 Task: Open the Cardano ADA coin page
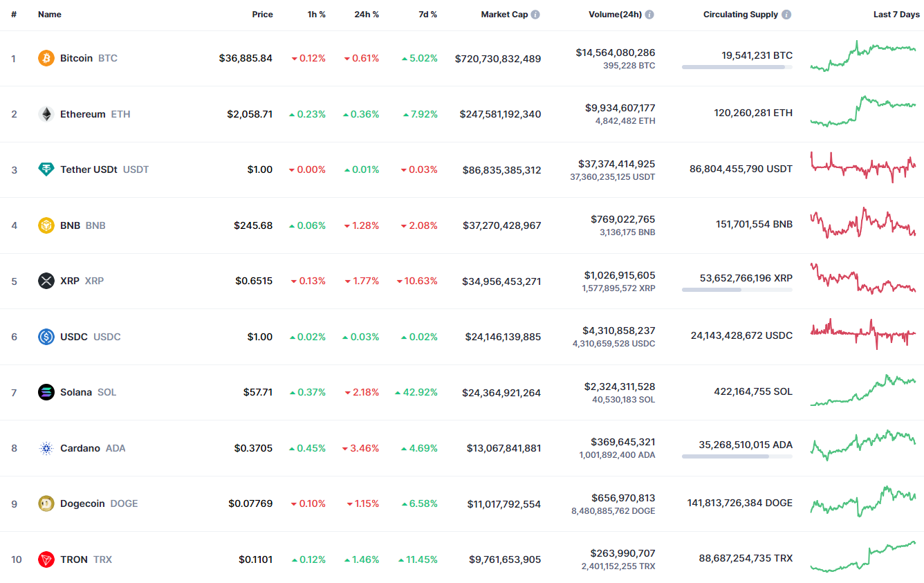pyautogui.click(x=80, y=448)
